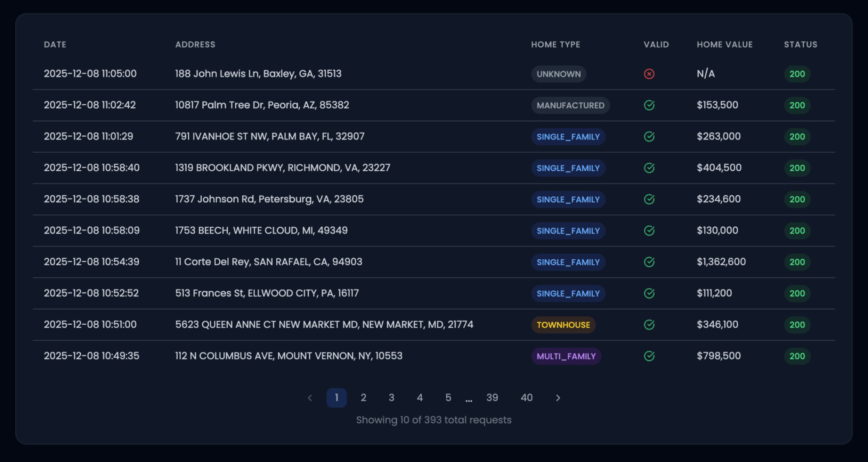Click the green valid checkmark for 10817 Palm Tree Dr
The width and height of the screenshot is (868, 462).
(x=649, y=105)
